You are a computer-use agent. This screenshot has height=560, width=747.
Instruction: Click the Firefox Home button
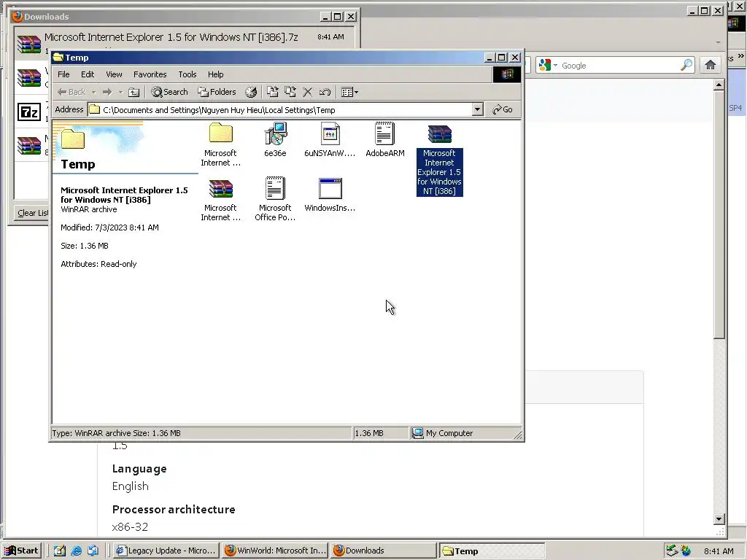pyautogui.click(x=711, y=65)
